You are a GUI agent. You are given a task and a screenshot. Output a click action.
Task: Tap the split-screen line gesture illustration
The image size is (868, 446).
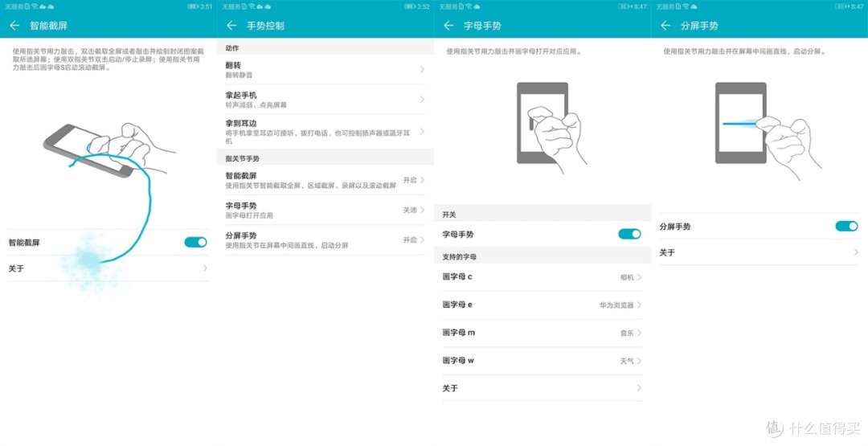tap(768, 131)
